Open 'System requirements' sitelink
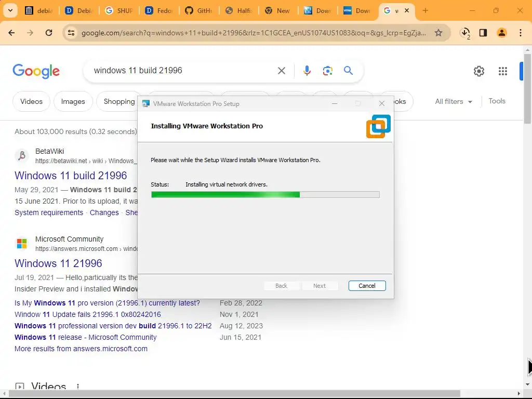The width and height of the screenshot is (532, 399). pos(49,212)
